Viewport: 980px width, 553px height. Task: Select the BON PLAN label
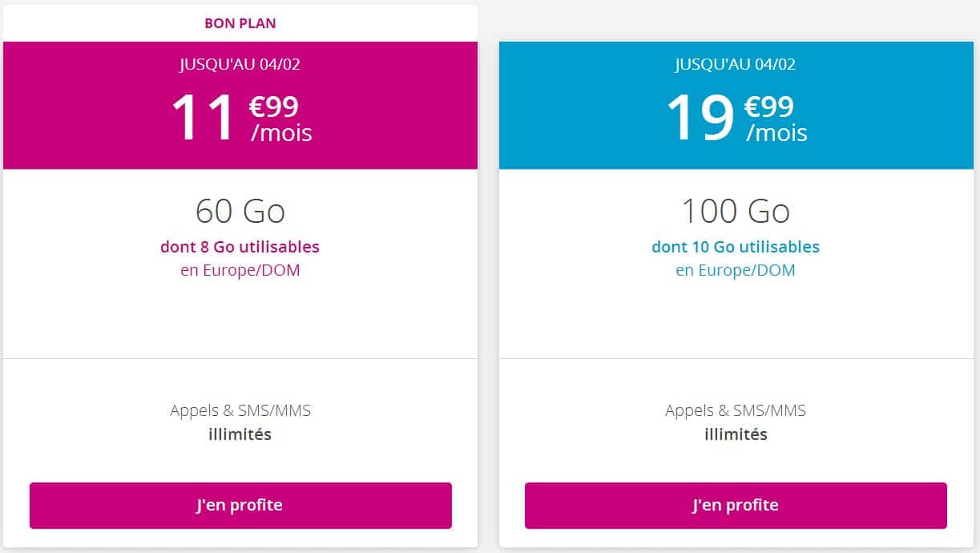(240, 23)
